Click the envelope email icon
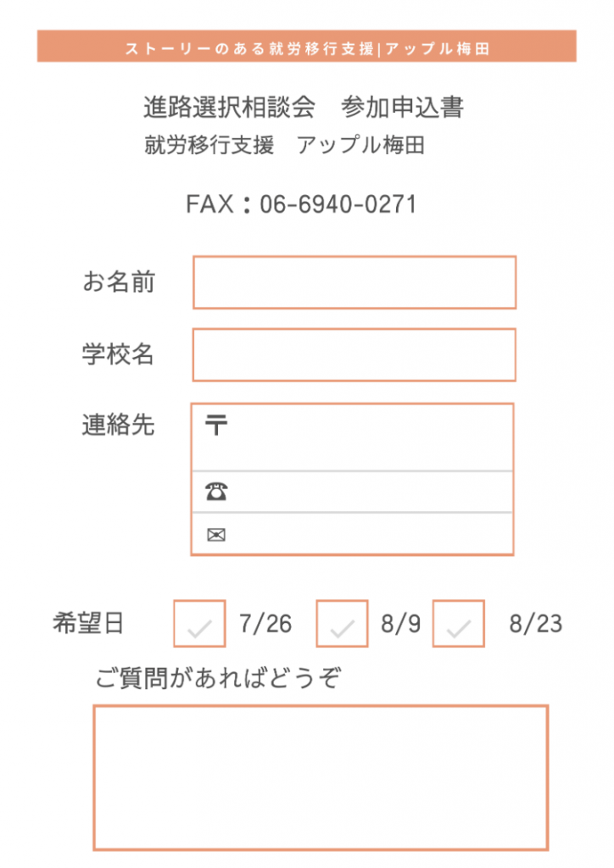The width and height of the screenshot is (614, 868). (x=216, y=535)
